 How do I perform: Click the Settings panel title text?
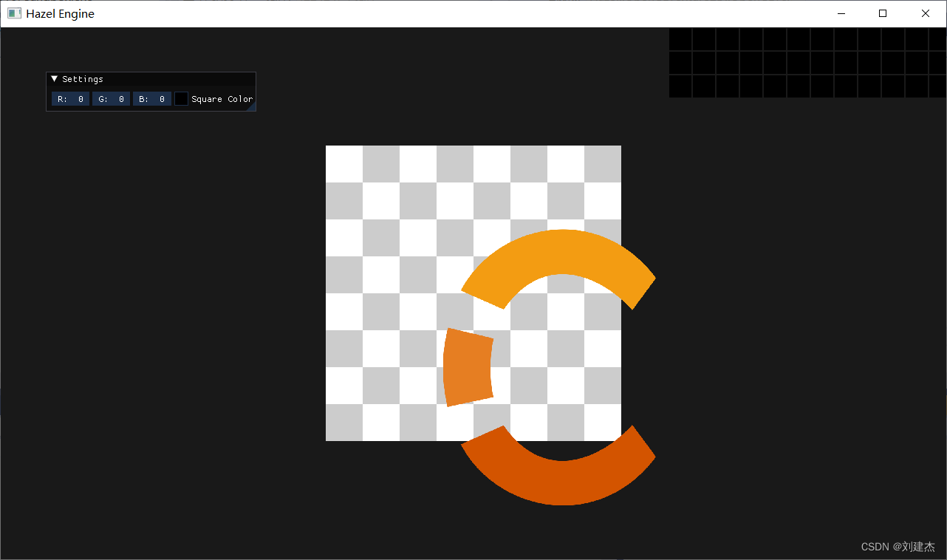[83, 79]
